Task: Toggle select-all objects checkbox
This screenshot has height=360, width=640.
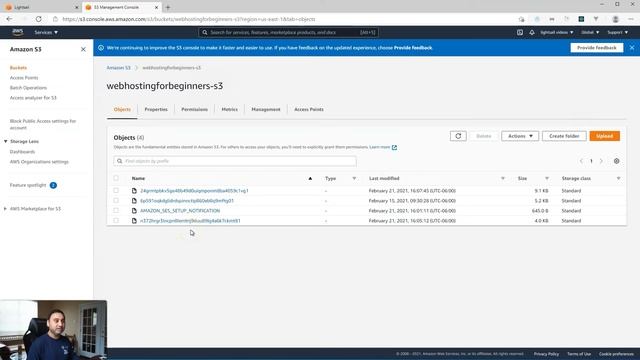Action: point(116,178)
